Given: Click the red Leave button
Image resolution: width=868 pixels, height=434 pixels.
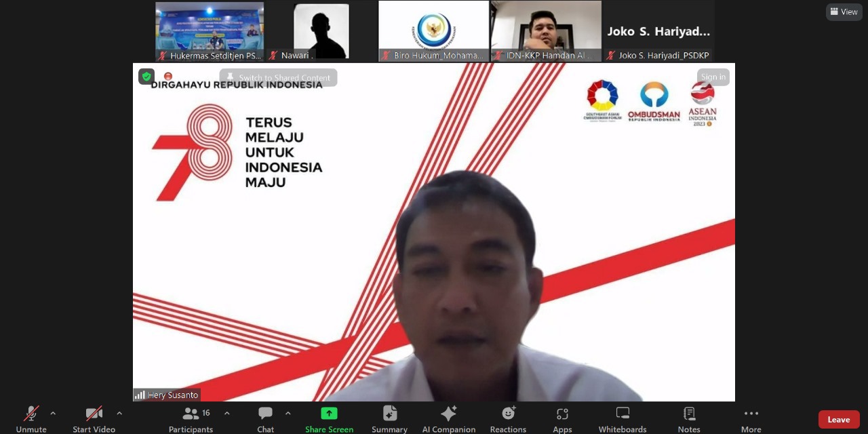Looking at the screenshot, I should point(838,420).
